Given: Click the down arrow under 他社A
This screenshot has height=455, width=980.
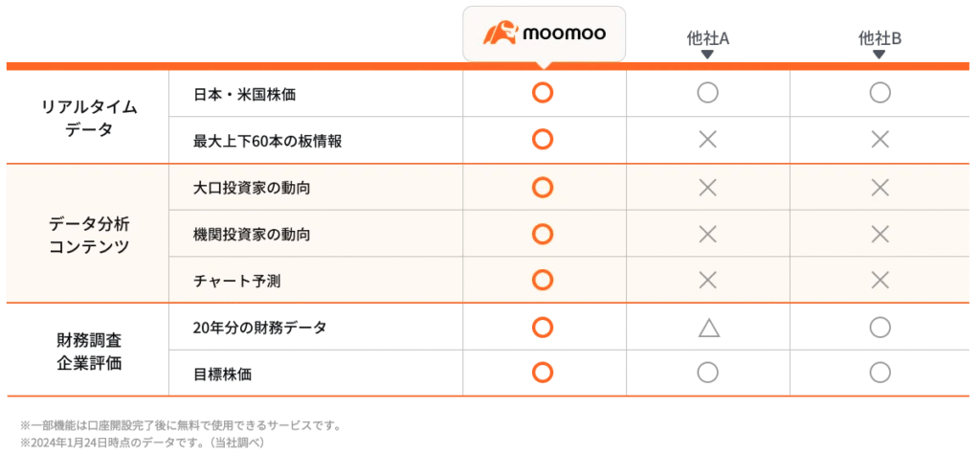Looking at the screenshot, I should (707, 55).
